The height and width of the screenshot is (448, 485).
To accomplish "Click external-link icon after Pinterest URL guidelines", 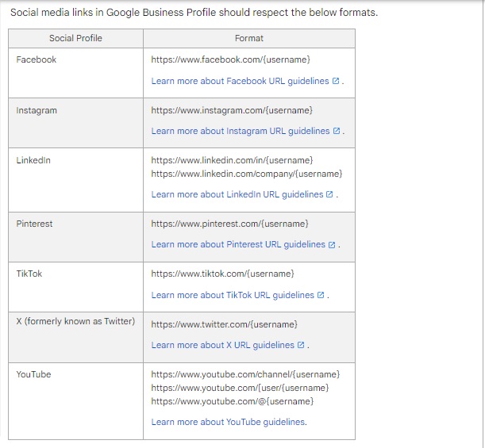I will [x=332, y=245].
